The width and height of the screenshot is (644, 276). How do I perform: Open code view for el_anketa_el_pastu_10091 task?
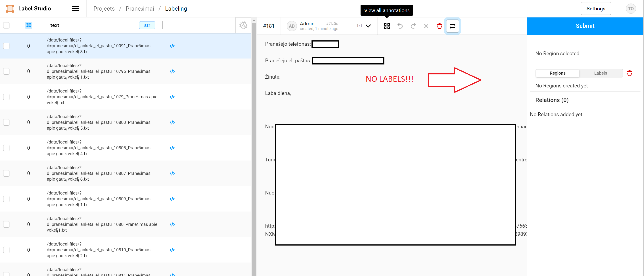coord(172,46)
